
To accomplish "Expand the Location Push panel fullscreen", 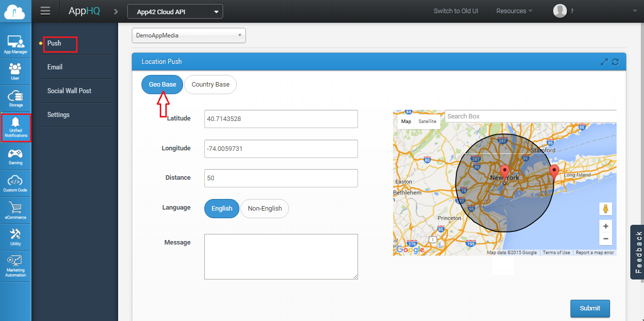I will (x=604, y=62).
